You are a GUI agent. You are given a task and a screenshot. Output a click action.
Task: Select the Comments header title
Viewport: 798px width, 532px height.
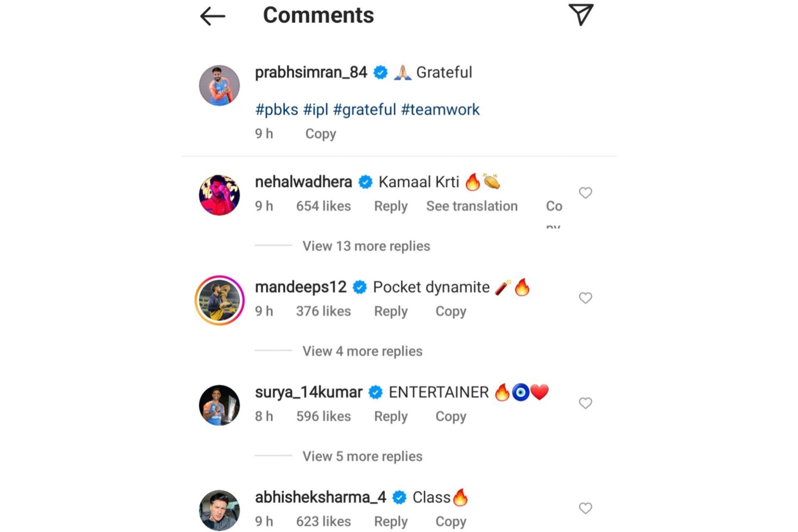click(x=319, y=16)
